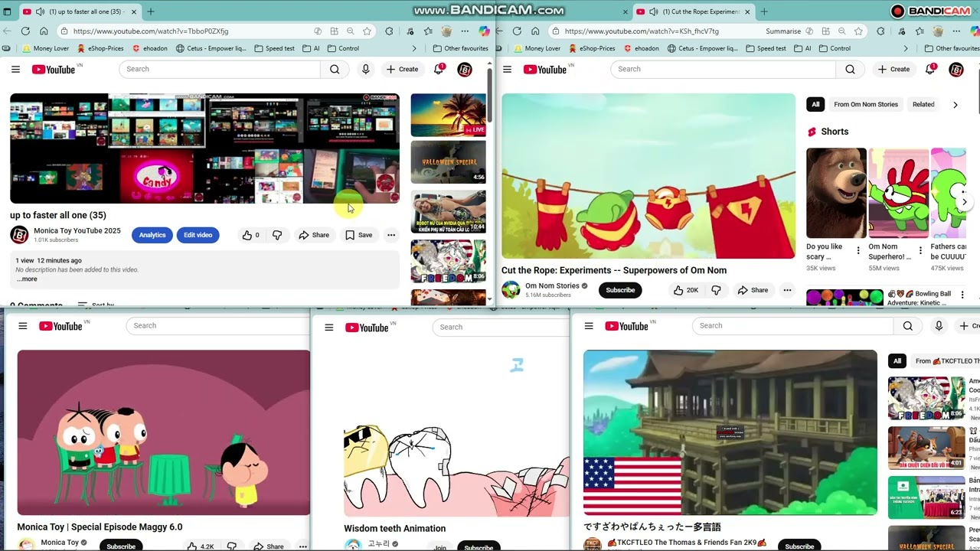
Task: Click Summarise in the Cut the Rope address bar
Action: click(783, 31)
